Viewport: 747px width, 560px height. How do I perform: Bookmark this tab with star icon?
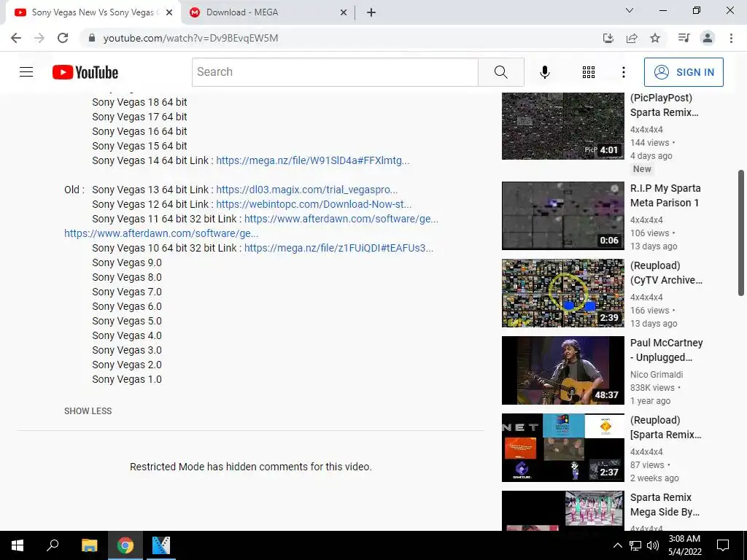click(655, 38)
